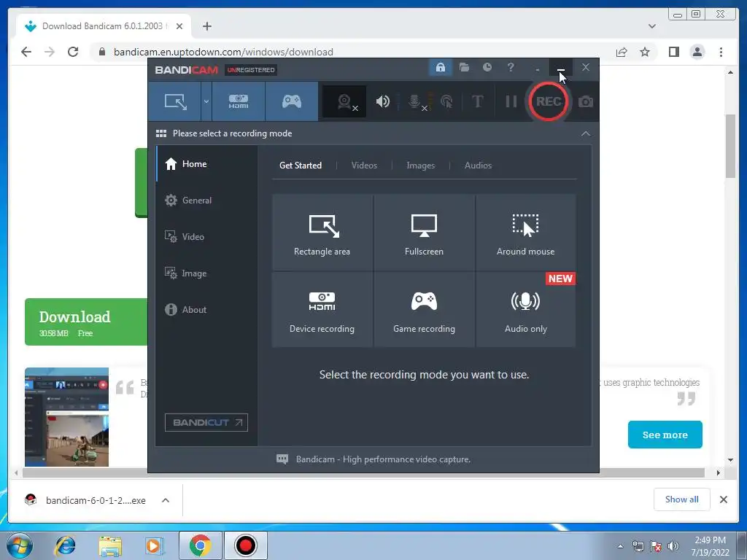Toggle text overlay T icon in toolbar
Screen dimensions: 747x560
pyautogui.click(x=477, y=101)
